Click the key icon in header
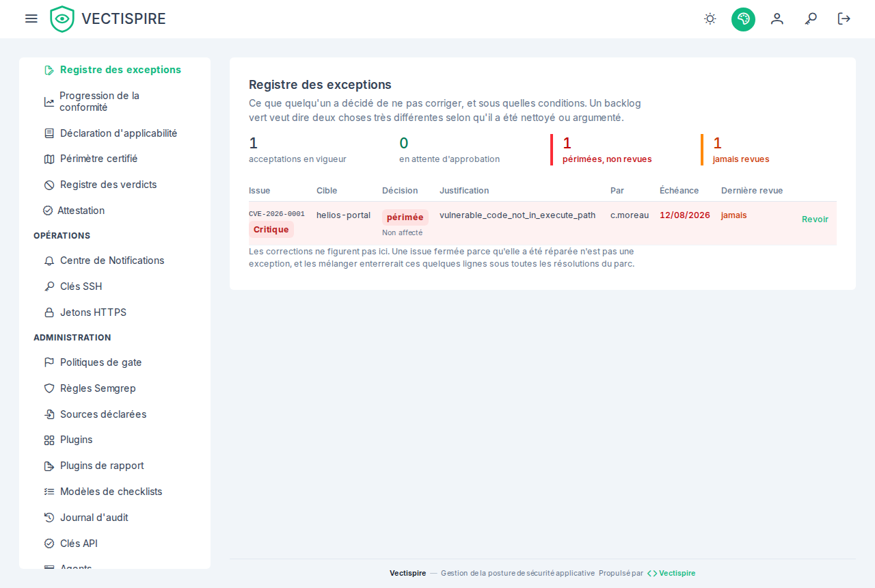Viewport: 875px width, 588px height. (x=811, y=18)
